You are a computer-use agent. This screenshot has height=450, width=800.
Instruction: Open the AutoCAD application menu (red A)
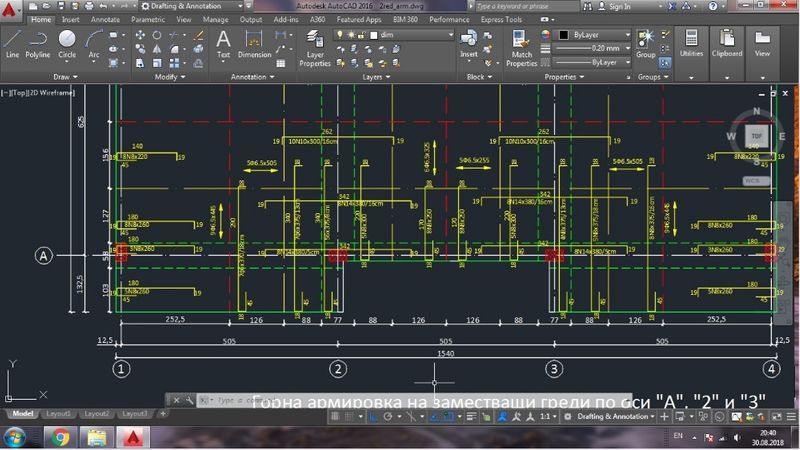tap(9, 10)
